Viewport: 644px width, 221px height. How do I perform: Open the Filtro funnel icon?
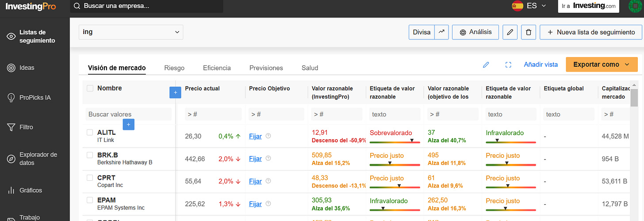click(x=11, y=127)
